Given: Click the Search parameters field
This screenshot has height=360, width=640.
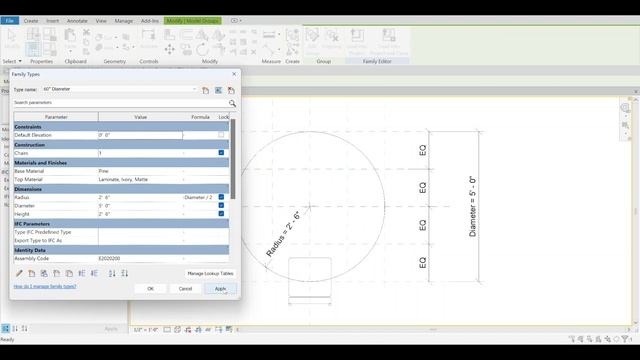Looking at the screenshot, I should click(x=120, y=103).
